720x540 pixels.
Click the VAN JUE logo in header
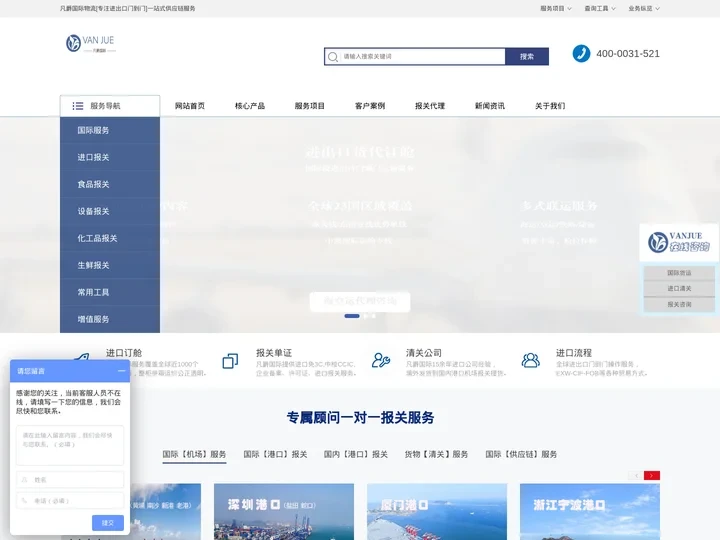tap(90, 44)
